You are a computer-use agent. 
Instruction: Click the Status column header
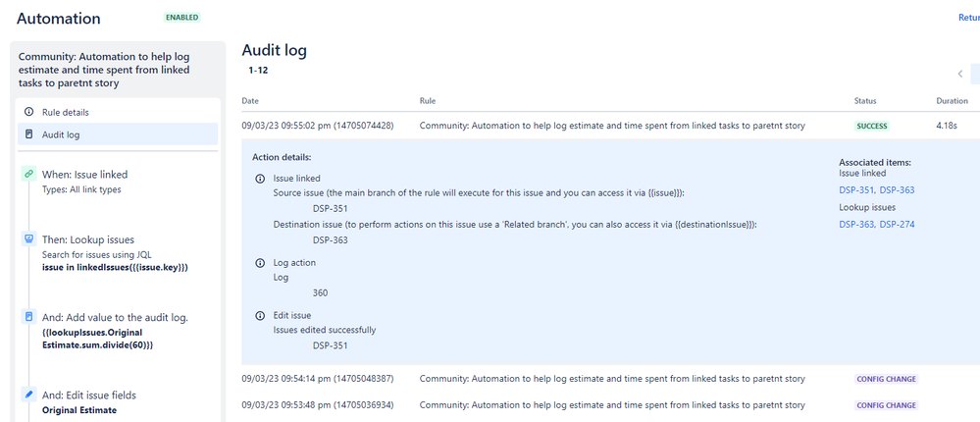tap(865, 101)
